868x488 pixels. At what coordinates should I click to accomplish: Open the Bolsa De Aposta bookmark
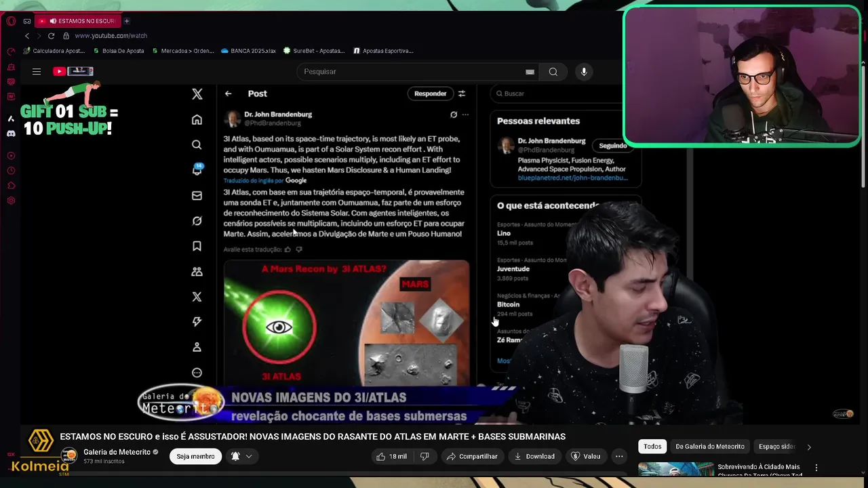click(119, 51)
